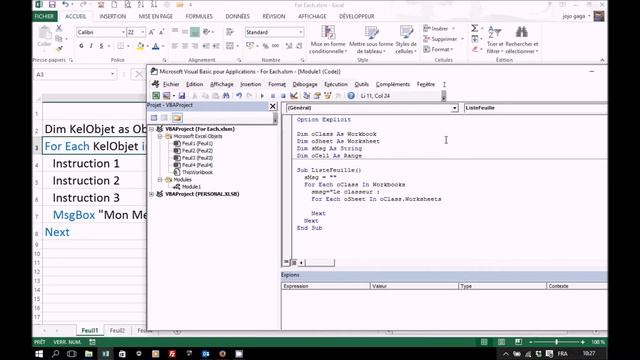
Task: Click the Decrease font size icon
Action: 162,32
